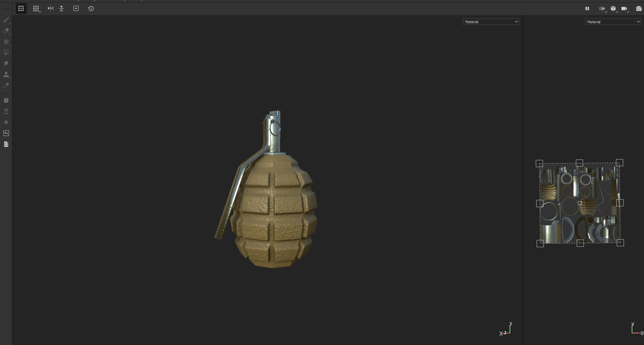Choose the Polygon Fill tool
The image size is (644, 345).
(x=6, y=52)
